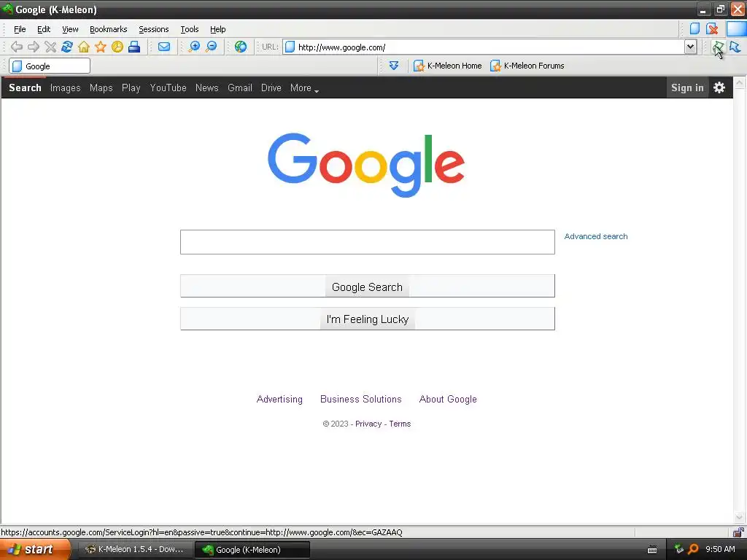The image size is (747, 560).
Task: Click the globe search toolbar icon
Action: pos(241,47)
